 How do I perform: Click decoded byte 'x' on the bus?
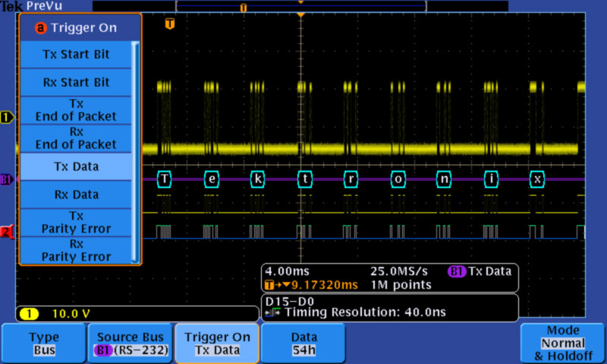coord(537,179)
